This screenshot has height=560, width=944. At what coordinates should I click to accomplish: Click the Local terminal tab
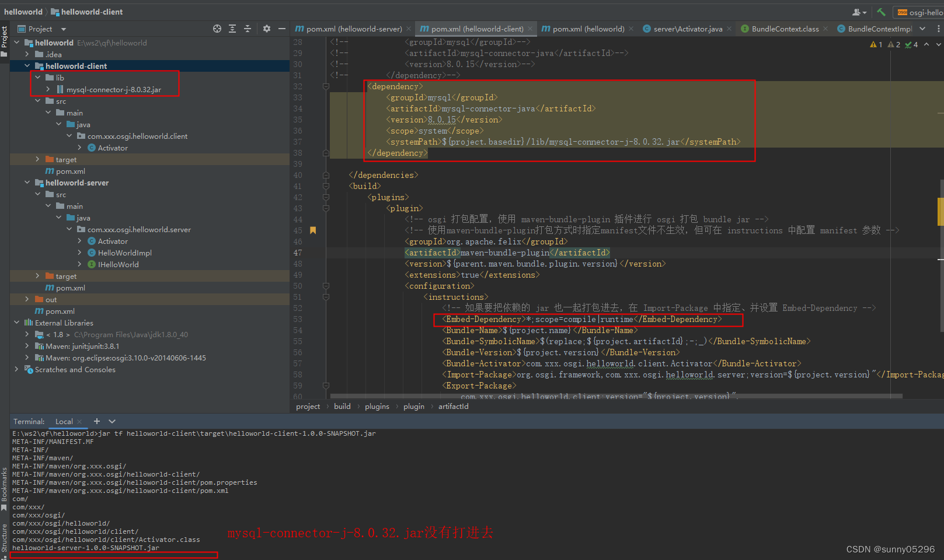[x=63, y=421]
